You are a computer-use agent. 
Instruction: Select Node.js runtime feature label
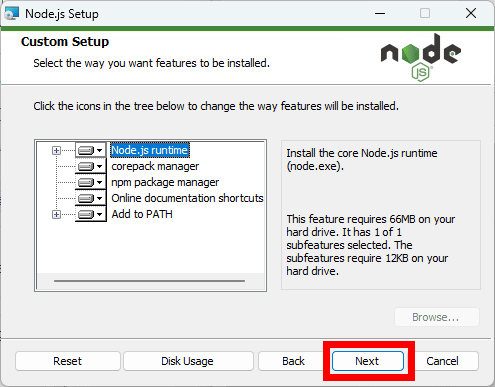point(150,150)
